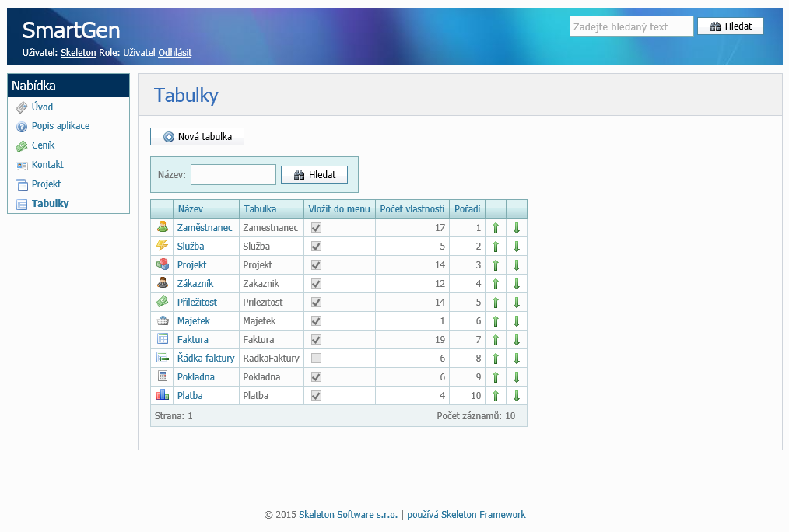Image resolution: width=789 pixels, height=532 pixels.
Task: Toggle menu checkbox for Řádka faktury
Action: point(316,359)
